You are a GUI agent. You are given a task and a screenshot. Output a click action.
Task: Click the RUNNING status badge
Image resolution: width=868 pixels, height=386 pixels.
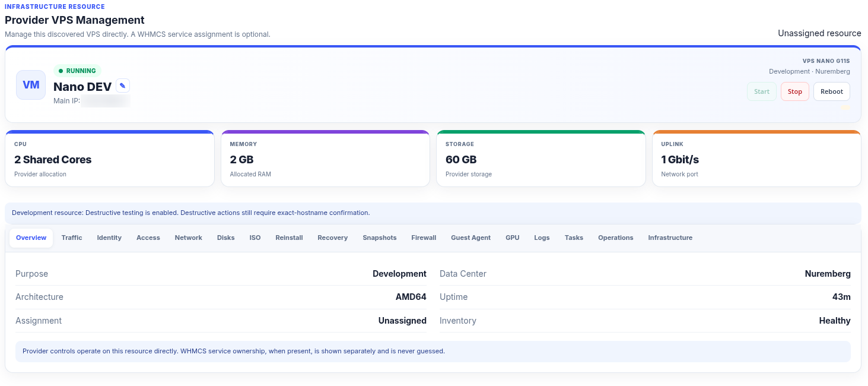point(77,71)
